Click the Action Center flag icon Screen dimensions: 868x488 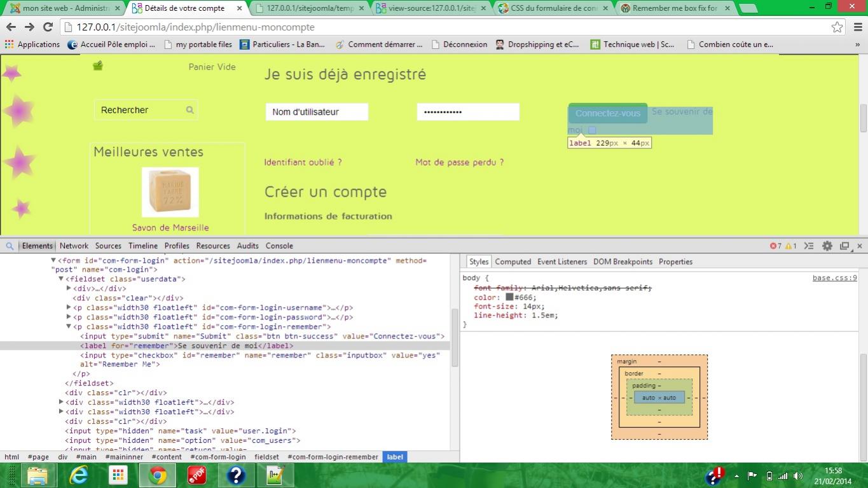tap(752, 476)
